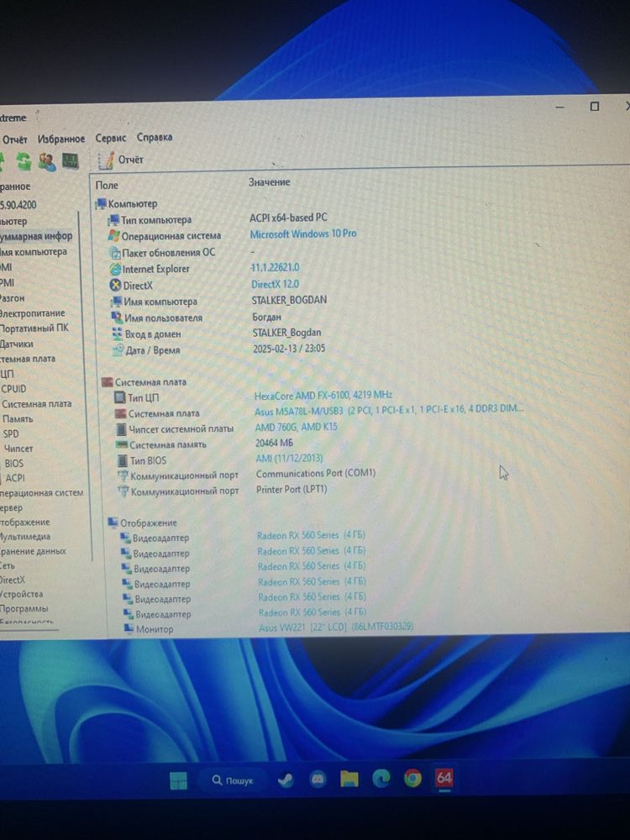Viewport: 630px width, 840px height.
Task: Open Google Chrome from the taskbar
Action: click(x=412, y=778)
